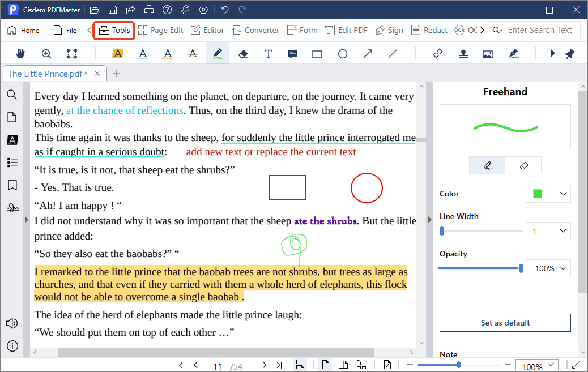Select the Highlight text tool
Image resolution: width=588 pixels, height=372 pixels.
point(118,54)
